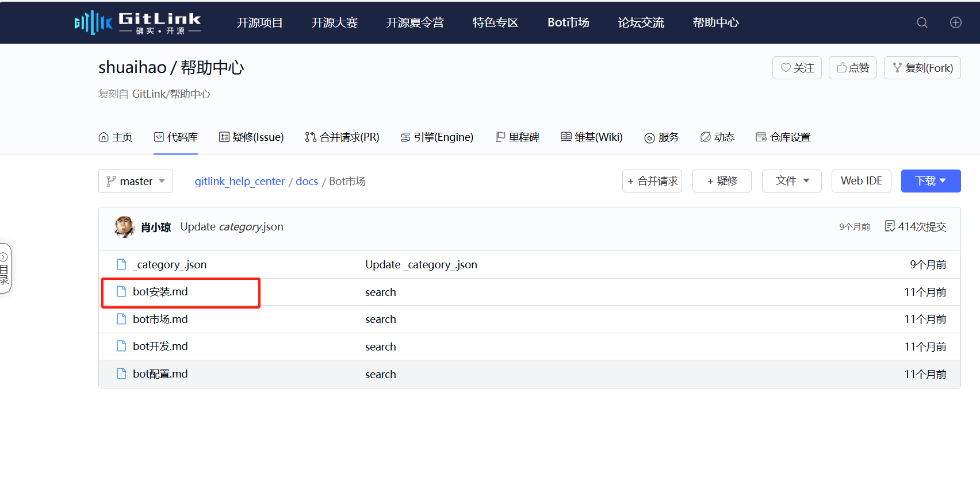Click the plus circle create icon
980x489 pixels.
(955, 22)
